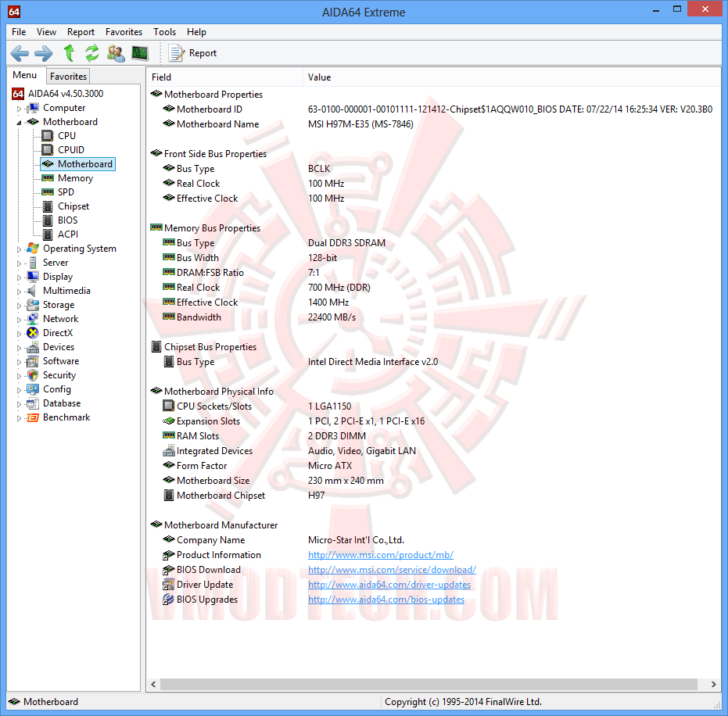Select the SPD tree item
Viewport: 728px width, 716px height.
point(66,192)
